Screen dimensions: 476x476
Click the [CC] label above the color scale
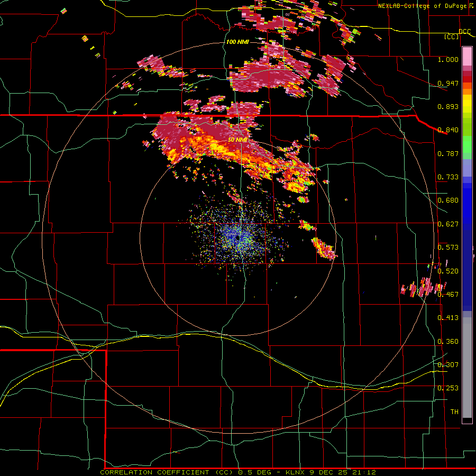point(452,36)
